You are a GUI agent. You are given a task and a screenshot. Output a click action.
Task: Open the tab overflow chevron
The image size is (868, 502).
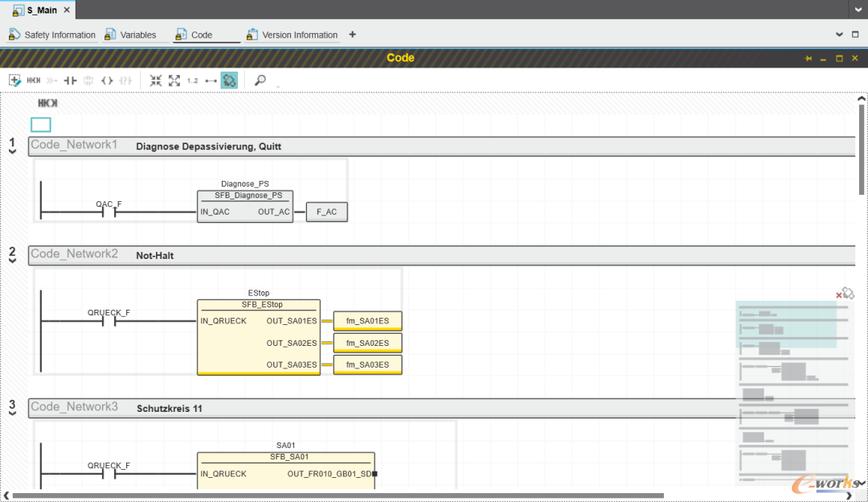839,35
